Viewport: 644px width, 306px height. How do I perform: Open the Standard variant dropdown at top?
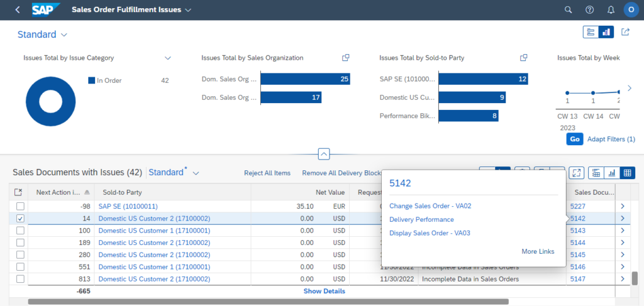pos(63,35)
